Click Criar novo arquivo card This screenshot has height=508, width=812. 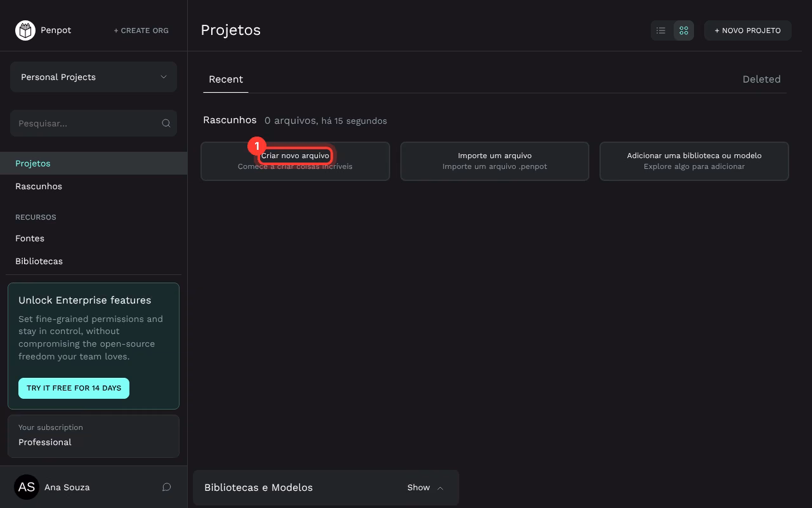pyautogui.click(x=295, y=161)
